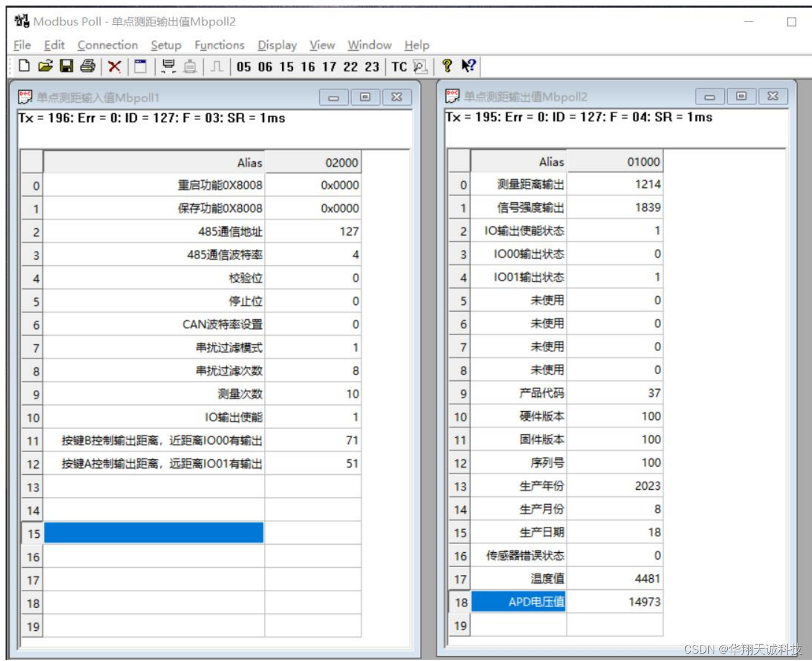Open file using the folder toolbar icon
The height and width of the screenshot is (661, 812).
pyautogui.click(x=45, y=66)
